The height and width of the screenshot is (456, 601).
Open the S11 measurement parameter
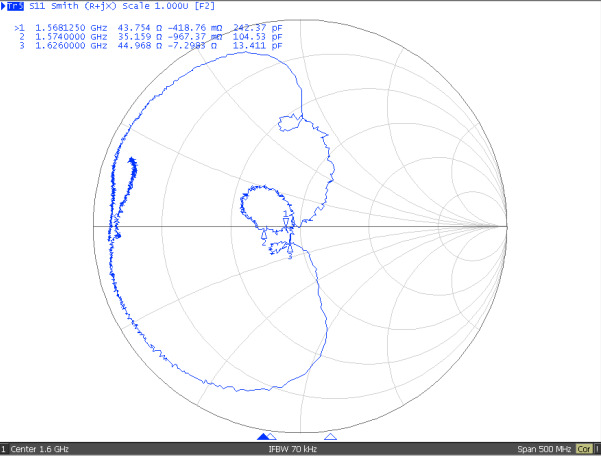coord(37,6)
